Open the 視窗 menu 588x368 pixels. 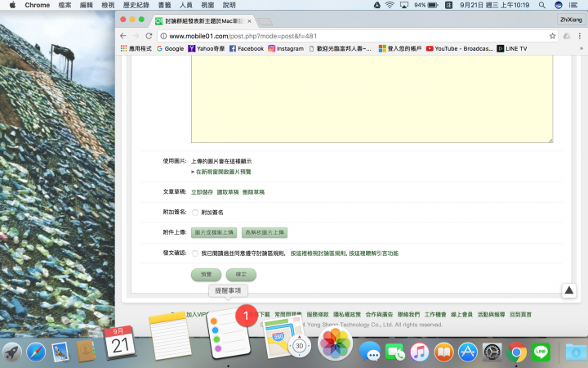click(207, 5)
